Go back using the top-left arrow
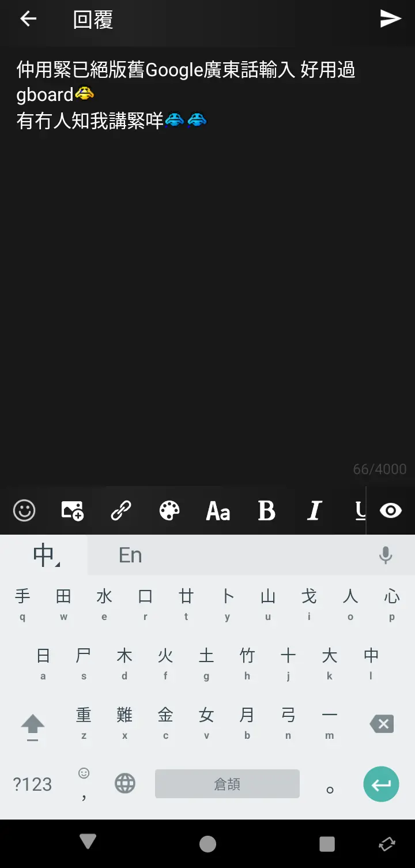Viewport: 415px width, 868px height. point(28,19)
